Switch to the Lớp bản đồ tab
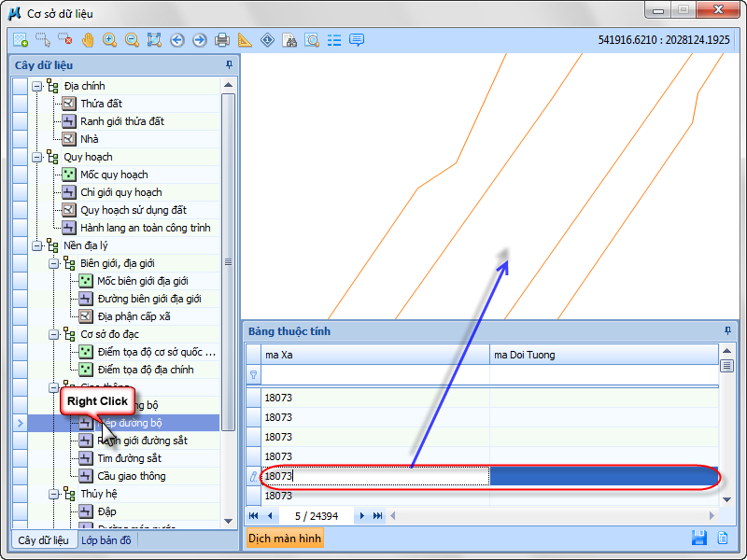This screenshot has width=747, height=560. coord(106,540)
